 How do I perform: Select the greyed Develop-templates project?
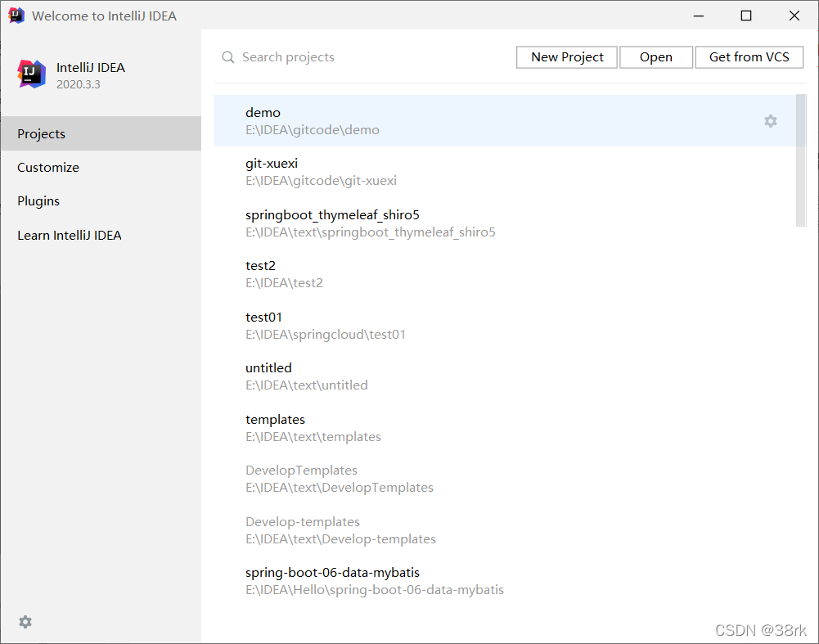tap(505, 530)
